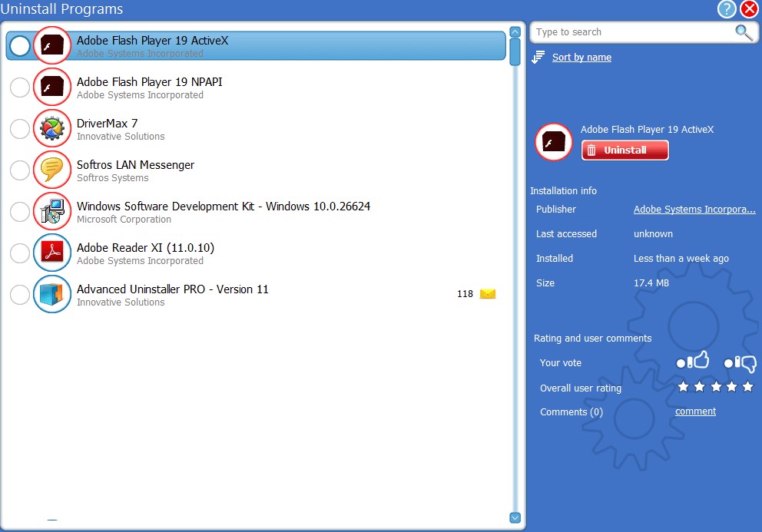Select the Windows Software Development Kit circle
Viewport: 762px width, 532px height.
20,212
